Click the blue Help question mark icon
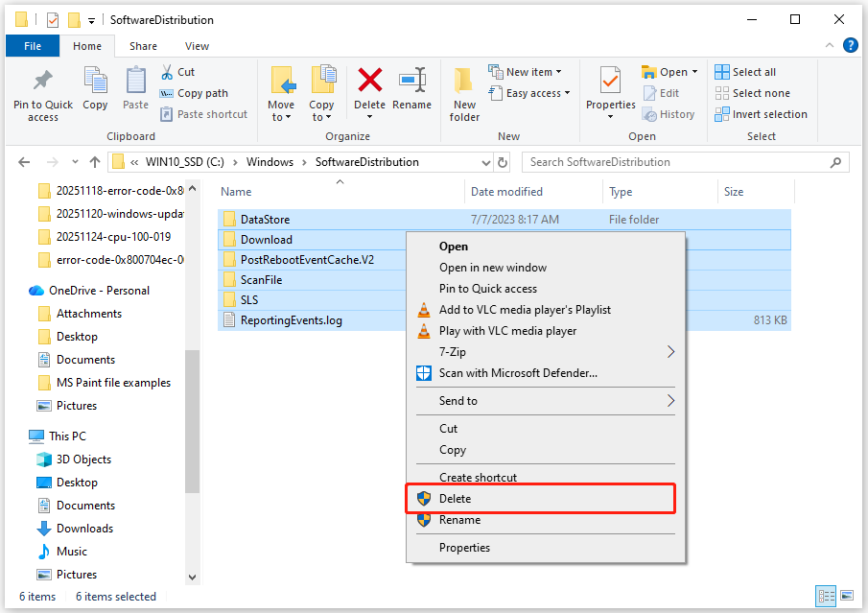Image resolution: width=868 pixels, height=613 pixels. click(x=854, y=45)
